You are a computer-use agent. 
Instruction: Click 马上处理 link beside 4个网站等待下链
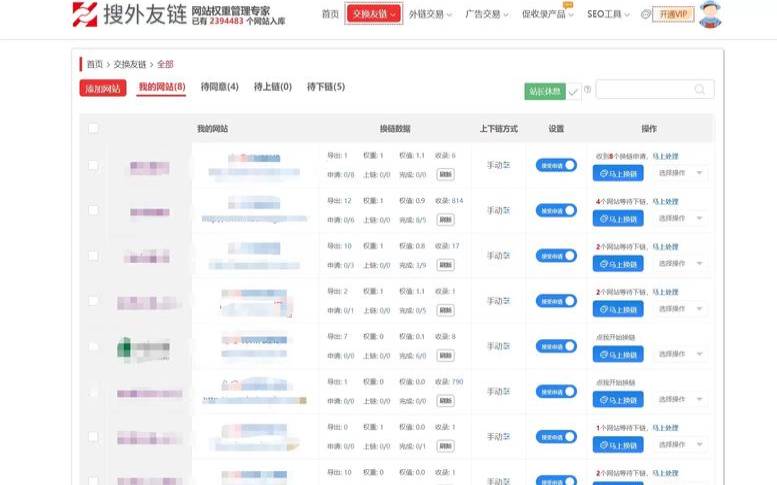pos(665,202)
